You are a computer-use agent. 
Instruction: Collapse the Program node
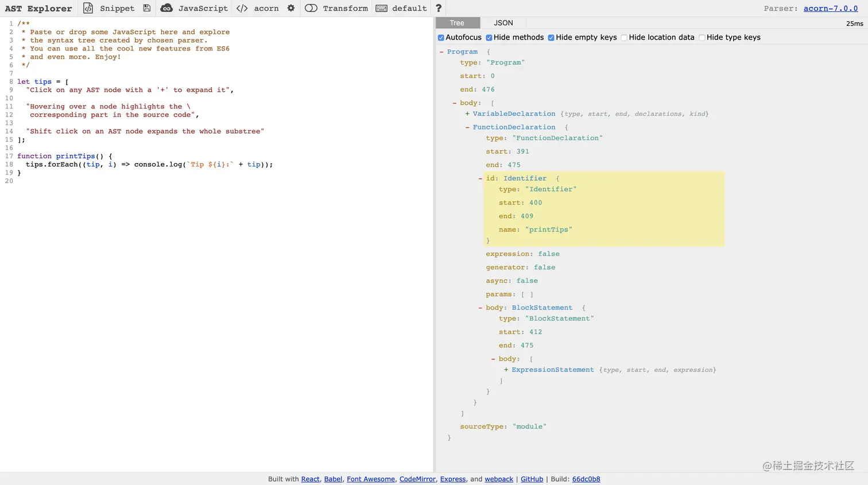[441, 52]
